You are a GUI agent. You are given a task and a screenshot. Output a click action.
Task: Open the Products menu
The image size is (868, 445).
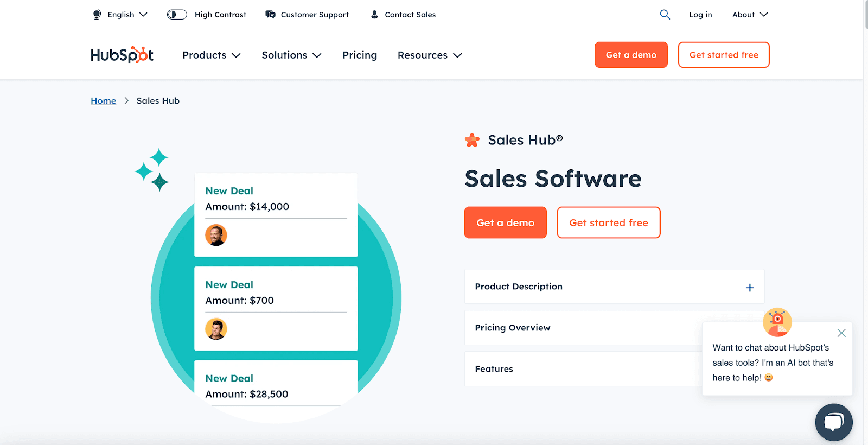tap(212, 55)
